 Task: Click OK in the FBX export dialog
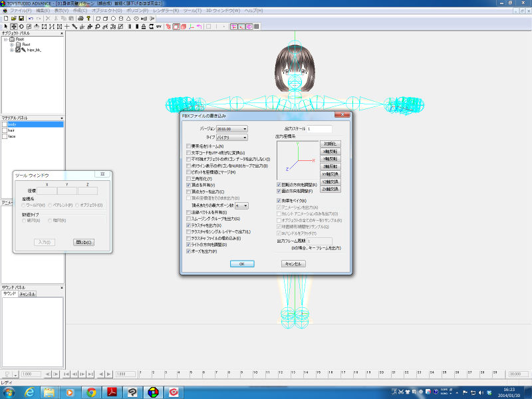coord(242,264)
